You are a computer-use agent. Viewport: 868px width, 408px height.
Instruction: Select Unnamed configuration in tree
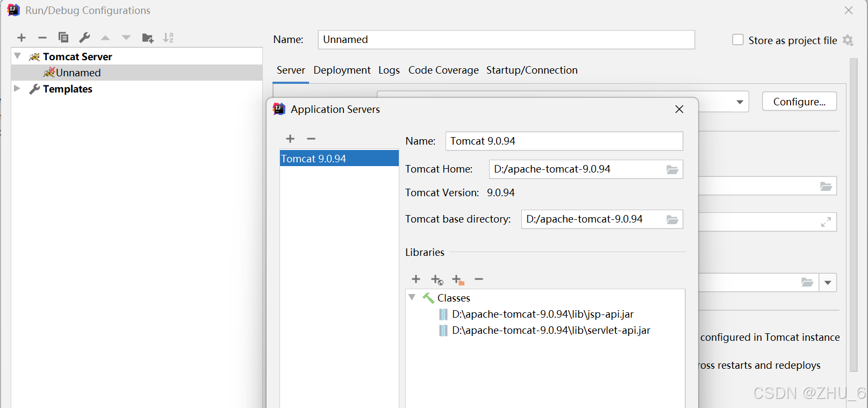pyautogui.click(x=137, y=73)
